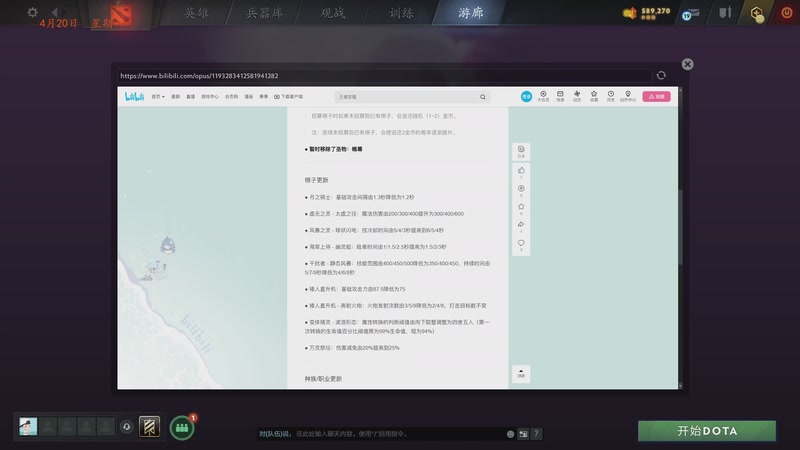Viewport: 800px width, 450px height.
Task: Open the shield and sword armory icon
Action: click(x=725, y=12)
